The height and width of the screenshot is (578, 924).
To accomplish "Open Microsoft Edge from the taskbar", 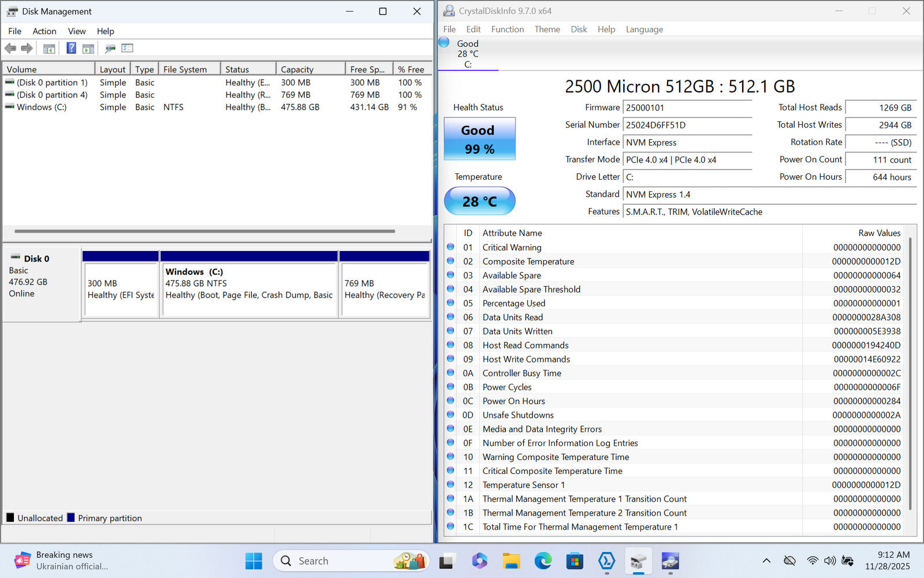I will point(543,561).
